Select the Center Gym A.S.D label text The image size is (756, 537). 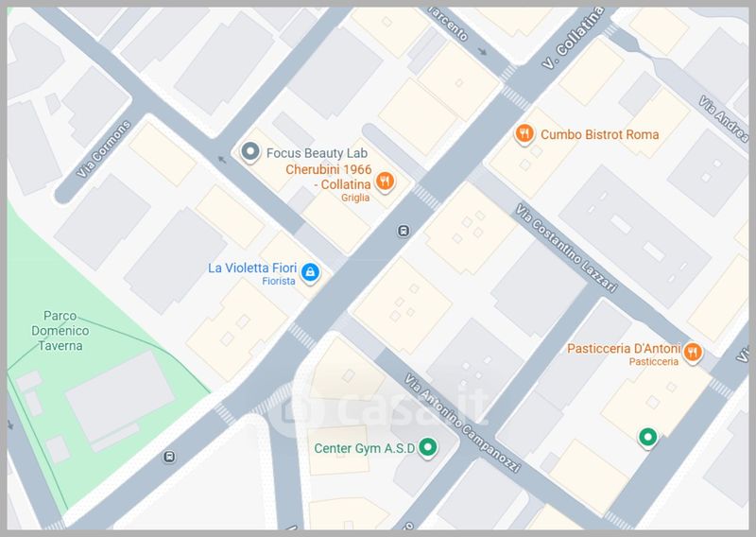tap(365, 449)
